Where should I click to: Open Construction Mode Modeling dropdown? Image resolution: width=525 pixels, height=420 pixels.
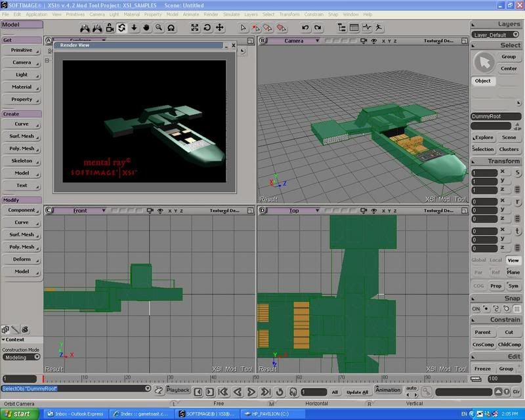pos(22,357)
